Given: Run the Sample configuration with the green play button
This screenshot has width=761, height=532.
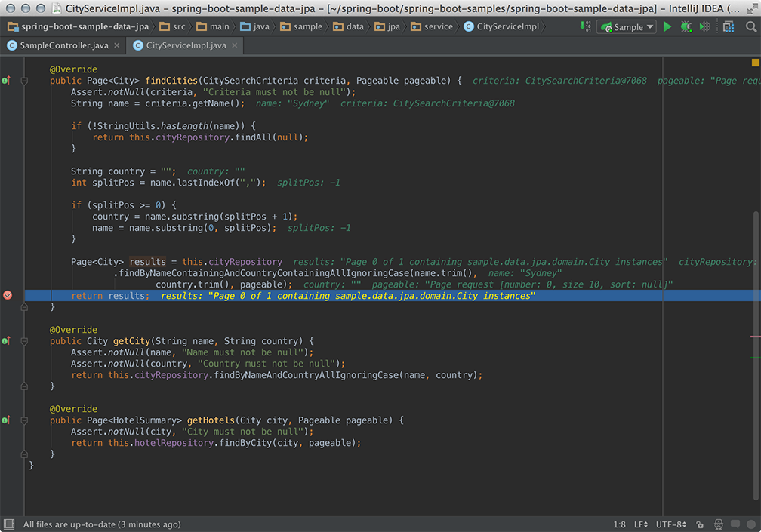Looking at the screenshot, I should coord(667,27).
